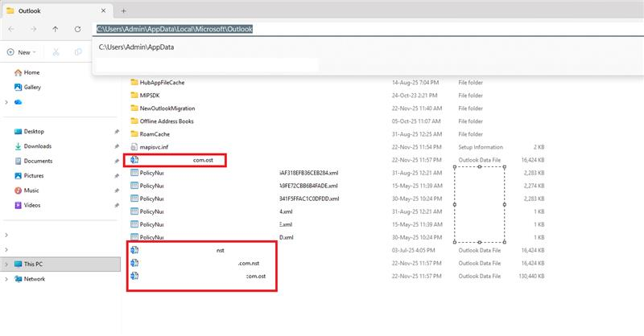The width and height of the screenshot is (644, 336).
Task: Expand the Network tree node
Action: (6, 279)
